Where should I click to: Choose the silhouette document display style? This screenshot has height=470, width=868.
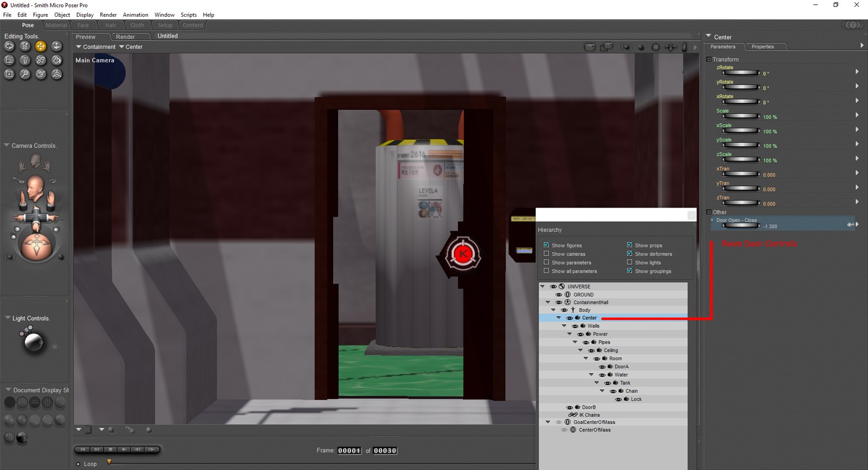pos(10,402)
